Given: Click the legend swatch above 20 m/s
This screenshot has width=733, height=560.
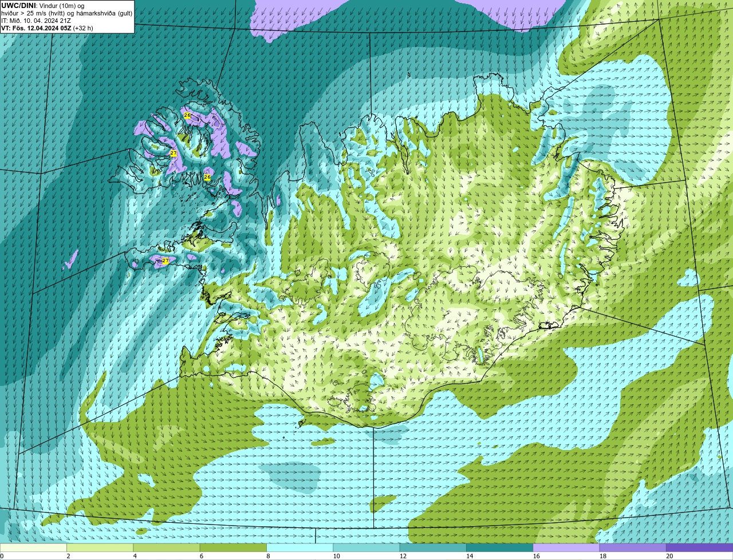Looking at the screenshot, I should (699, 547).
